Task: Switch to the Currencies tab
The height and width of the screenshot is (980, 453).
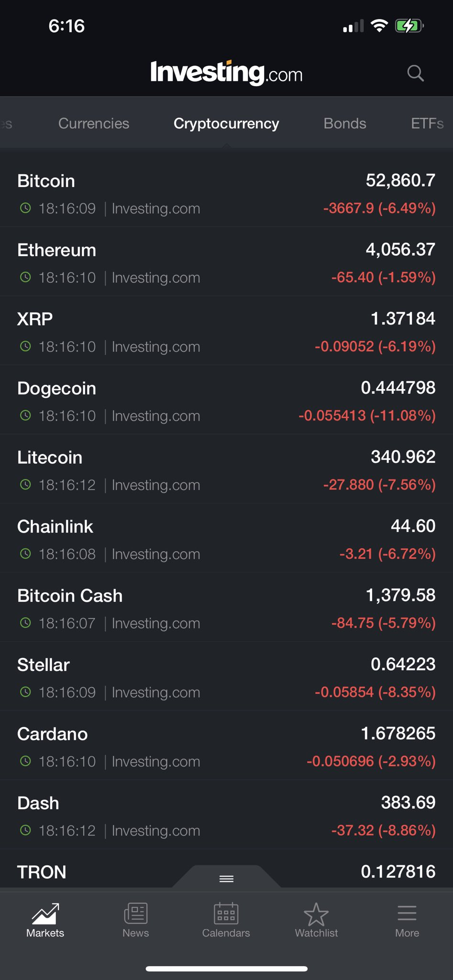Action: click(94, 123)
